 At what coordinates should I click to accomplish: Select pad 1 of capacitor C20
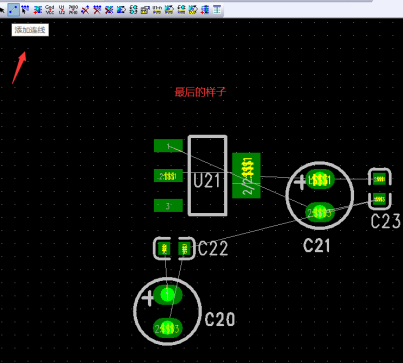pyautogui.click(x=167, y=295)
